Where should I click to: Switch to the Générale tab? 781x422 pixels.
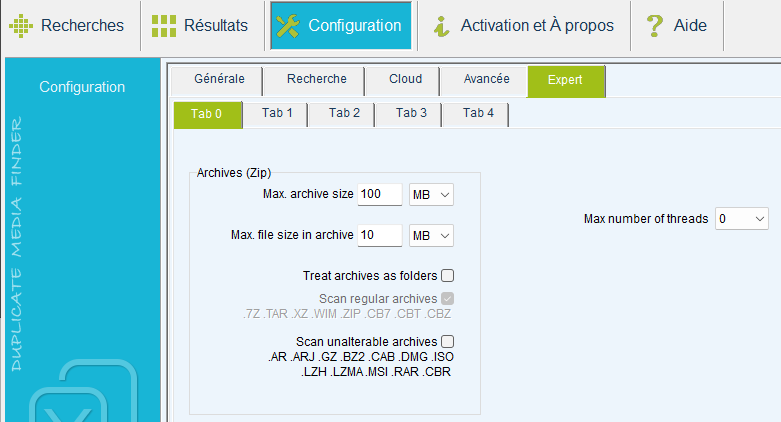pyautogui.click(x=217, y=79)
